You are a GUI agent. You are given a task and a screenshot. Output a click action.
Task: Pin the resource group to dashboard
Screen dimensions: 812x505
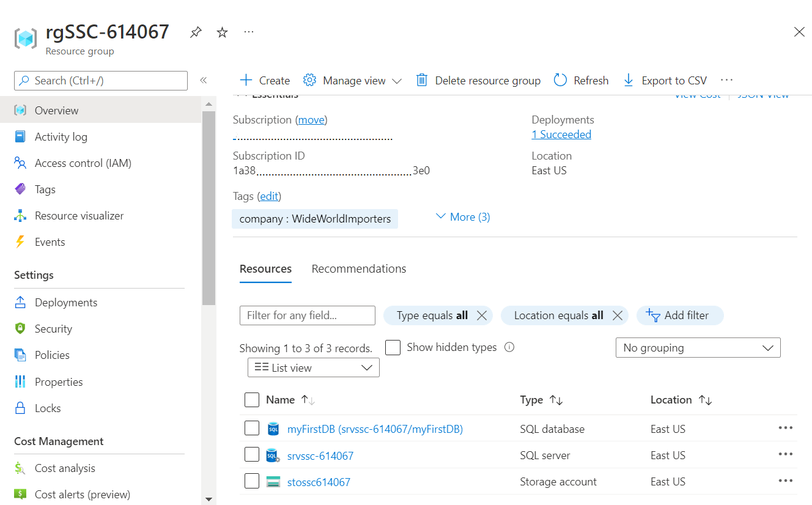196,32
